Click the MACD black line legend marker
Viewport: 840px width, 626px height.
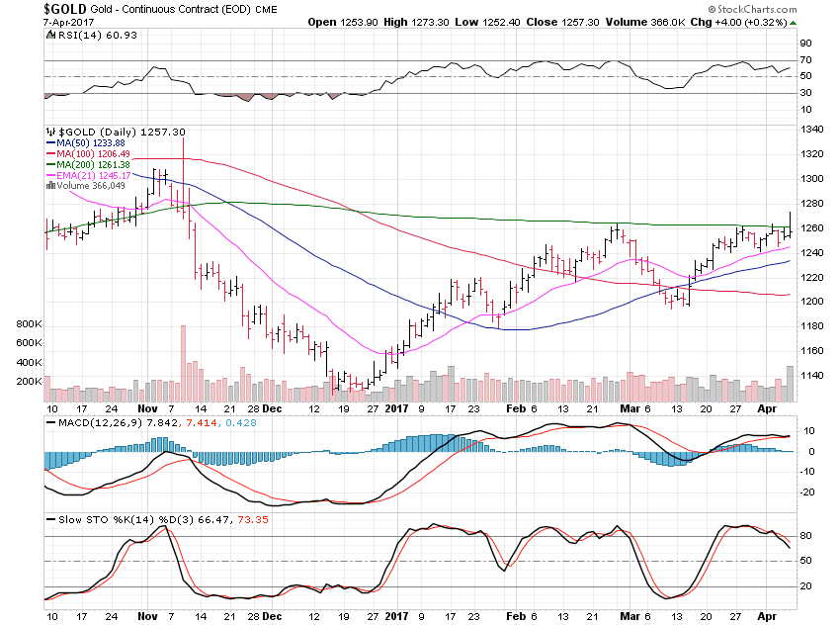coord(50,423)
